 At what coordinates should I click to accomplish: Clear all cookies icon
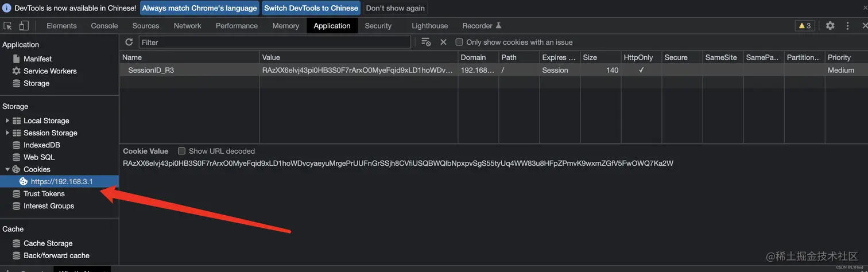tap(426, 42)
